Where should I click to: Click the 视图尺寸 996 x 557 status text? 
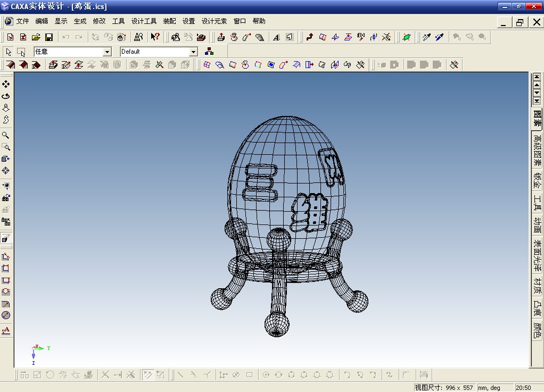click(444, 388)
